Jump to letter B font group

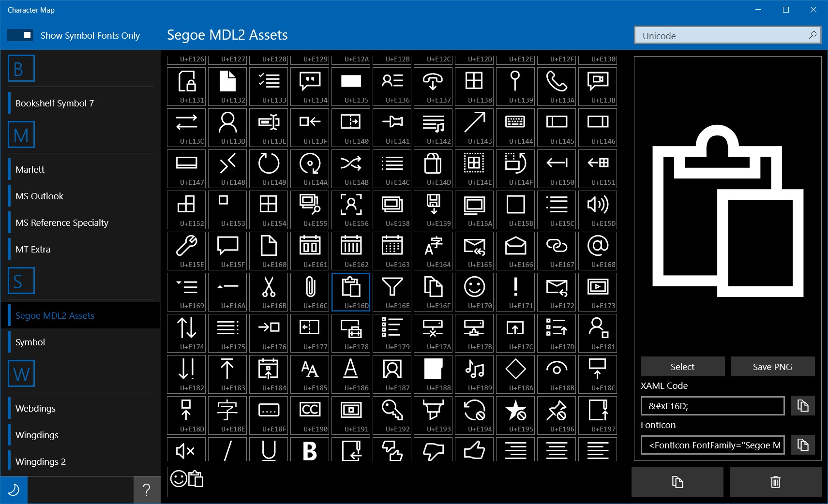(21, 68)
